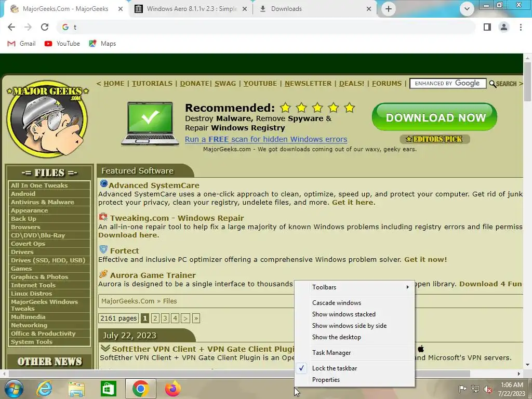Go back using browser back arrow
Screen dimensions: 532x399
pyautogui.click(x=11, y=27)
